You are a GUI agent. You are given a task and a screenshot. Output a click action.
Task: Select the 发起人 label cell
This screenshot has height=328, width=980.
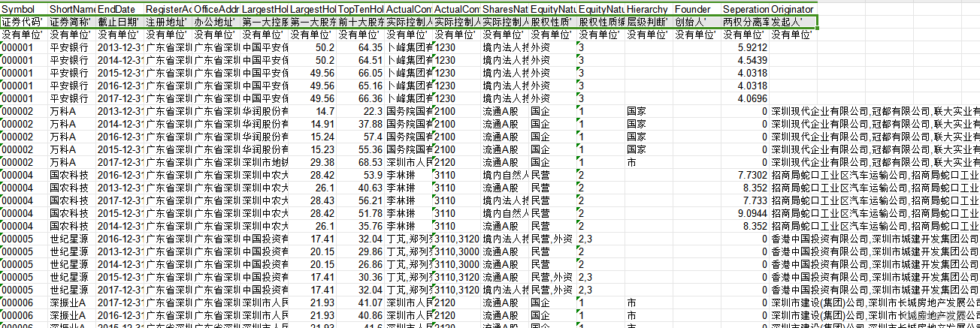click(794, 21)
